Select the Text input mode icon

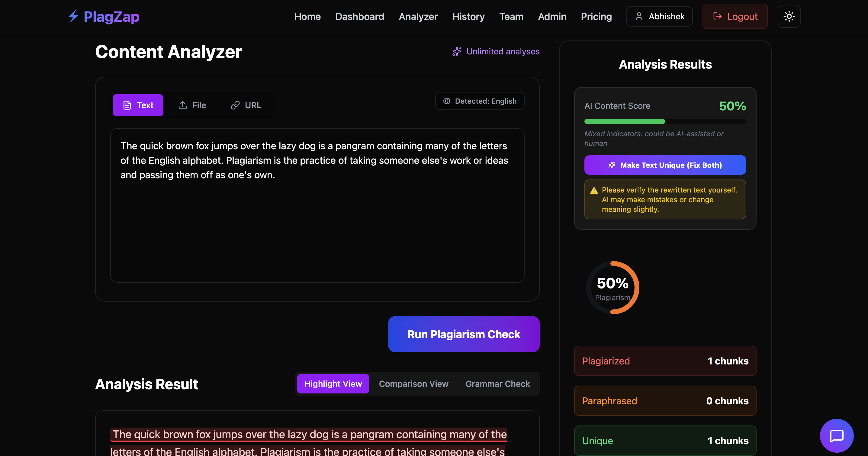coord(127,105)
